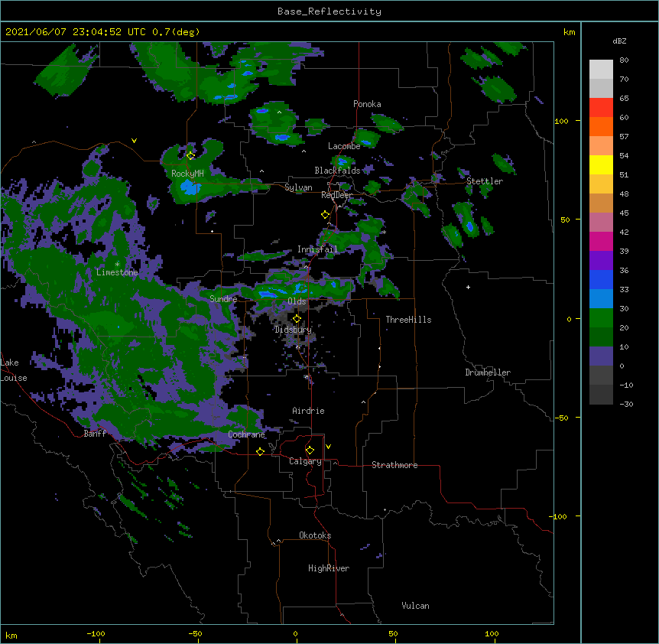Click the white 80 dBZ legend swatch
The width and height of the screenshot is (659, 644).
click(601, 70)
